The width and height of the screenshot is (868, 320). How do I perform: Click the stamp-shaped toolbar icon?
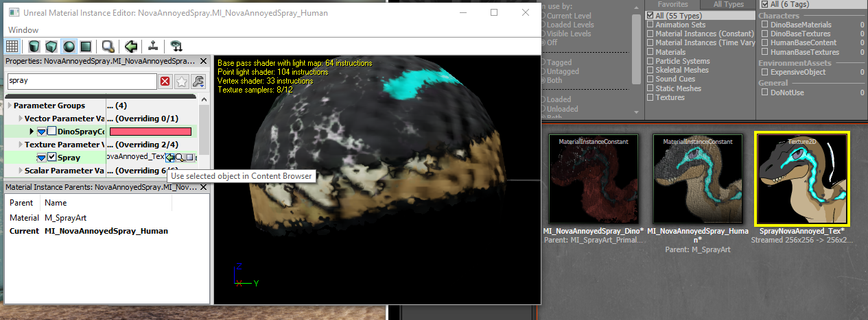(152, 47)
